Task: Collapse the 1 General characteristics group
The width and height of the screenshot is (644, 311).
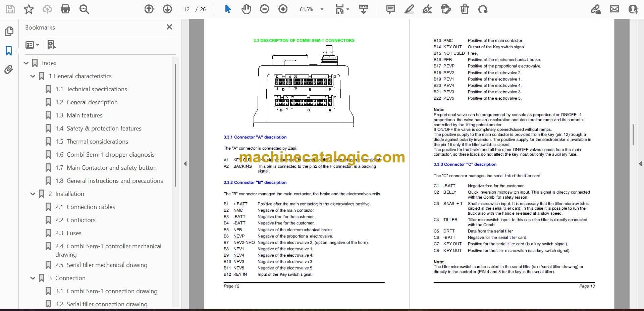Action: 33,76
